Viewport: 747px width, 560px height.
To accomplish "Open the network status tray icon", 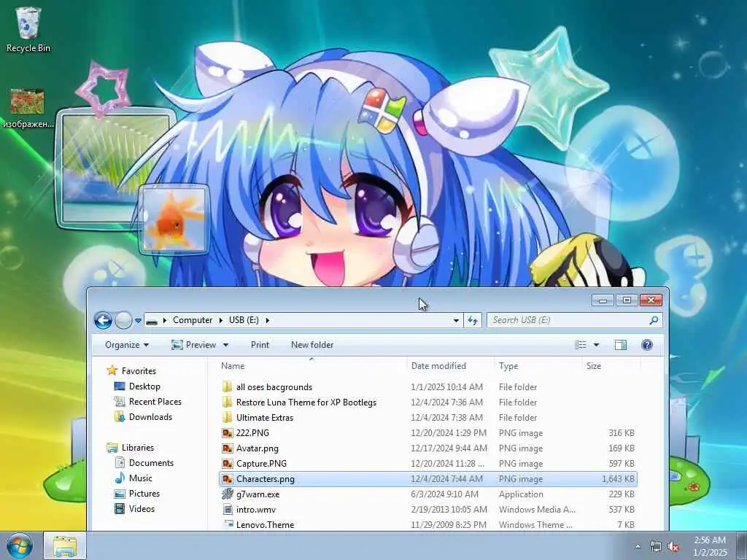I will point(656,547).
